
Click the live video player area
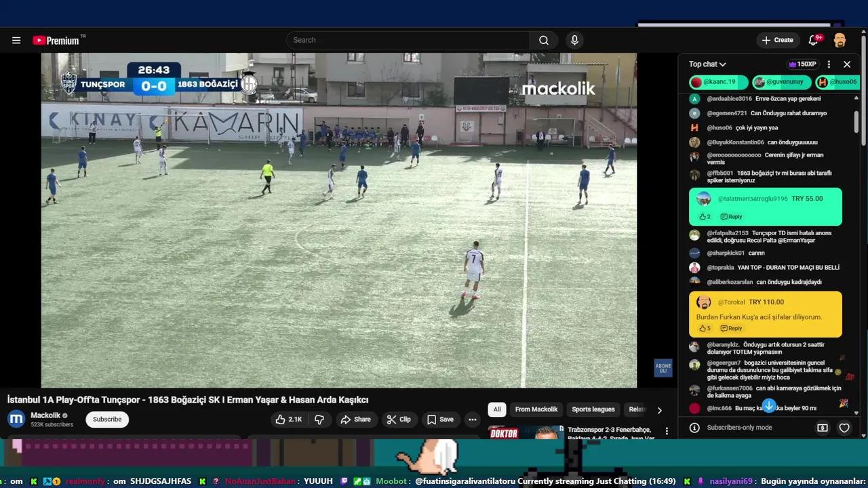pos(339,220)
